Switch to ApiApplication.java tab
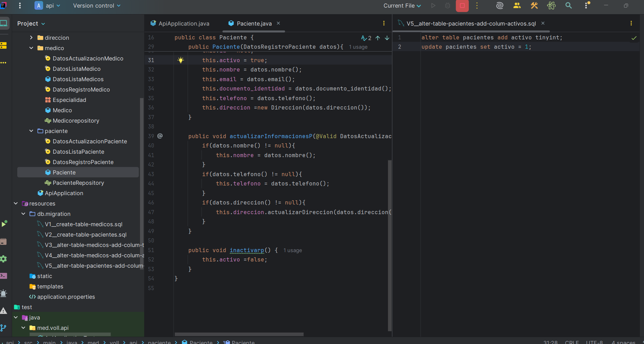The height and width of the screenshot is (344, 644). pyautogui.click(x=180, y=23)
